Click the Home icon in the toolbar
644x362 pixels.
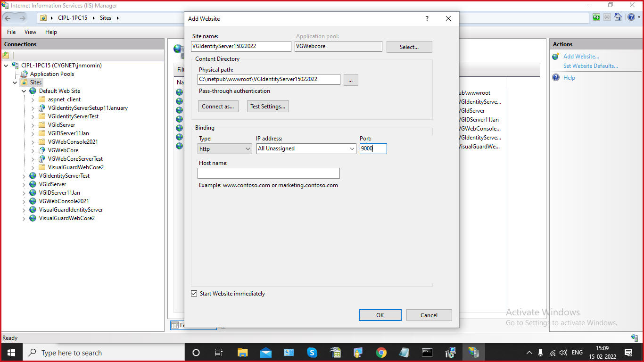618,17
